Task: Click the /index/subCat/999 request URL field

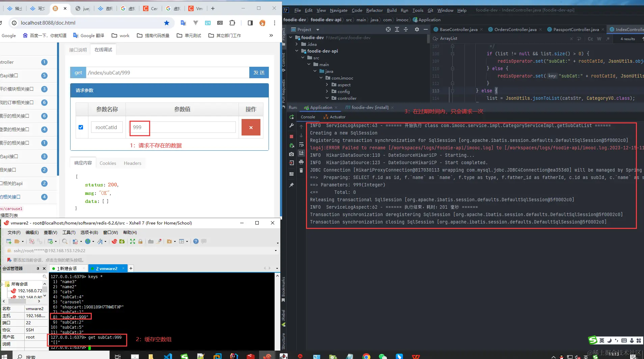Action: click(x=168, y=72)
